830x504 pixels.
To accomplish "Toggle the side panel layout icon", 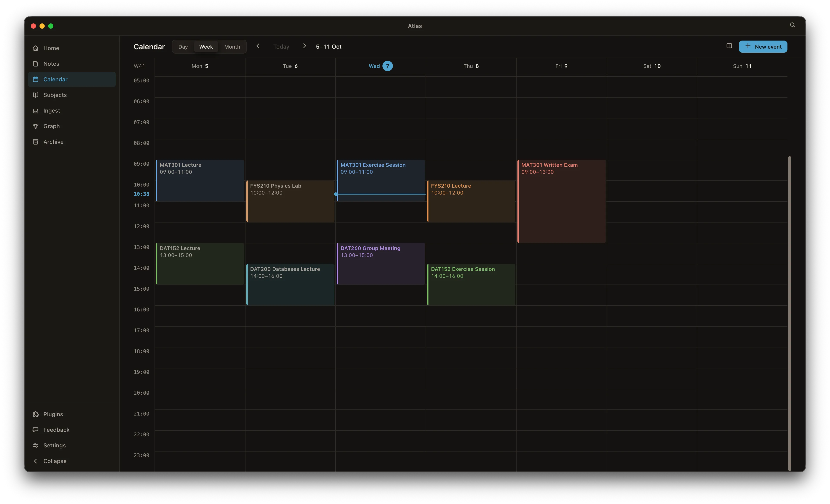I will tap(729, 46).
